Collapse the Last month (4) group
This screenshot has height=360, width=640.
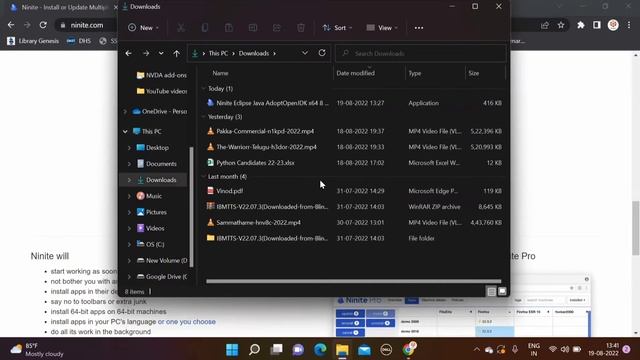pos(204,176)
